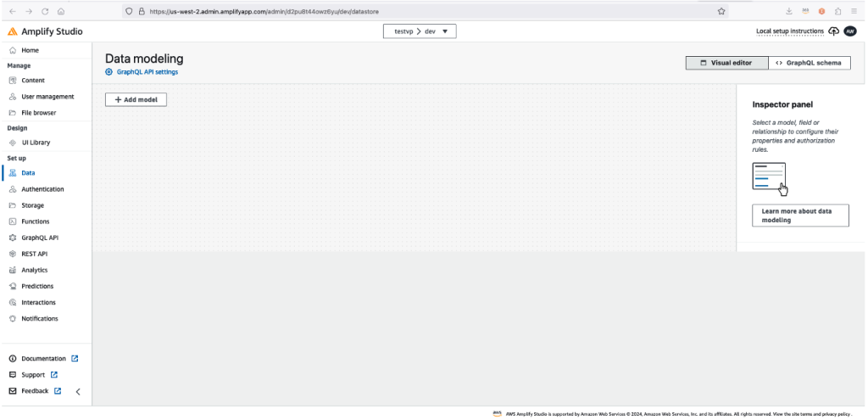The height and width of the screenshot is (420, 868).
Task: Open Functions in the sidebar
Action: point(36,221)
